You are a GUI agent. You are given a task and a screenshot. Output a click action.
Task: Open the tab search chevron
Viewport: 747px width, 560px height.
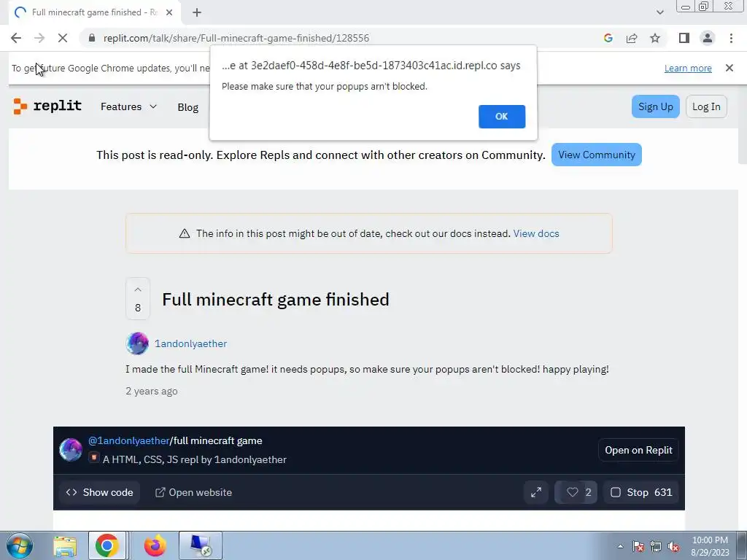click(x=659, y=12)
